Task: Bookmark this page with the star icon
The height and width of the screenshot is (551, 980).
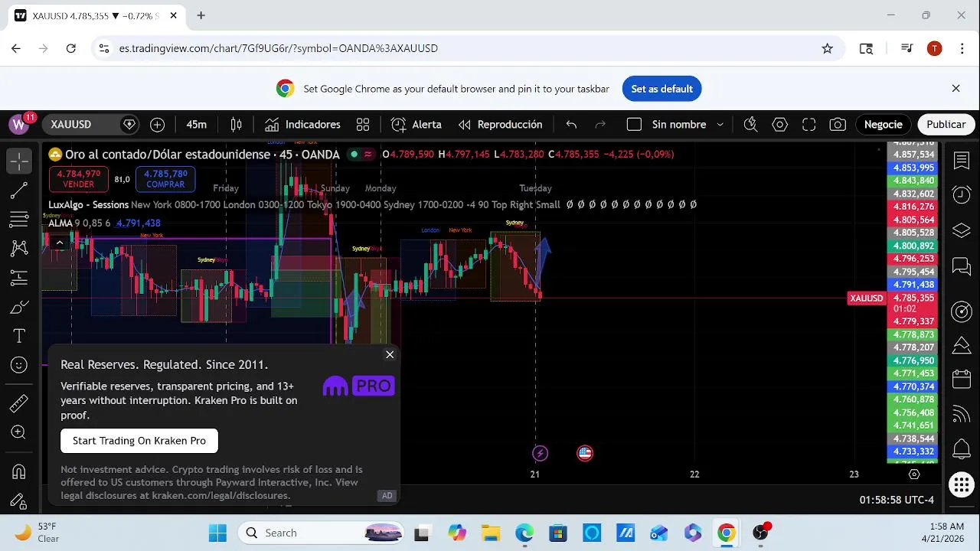Action: point(827,48)
